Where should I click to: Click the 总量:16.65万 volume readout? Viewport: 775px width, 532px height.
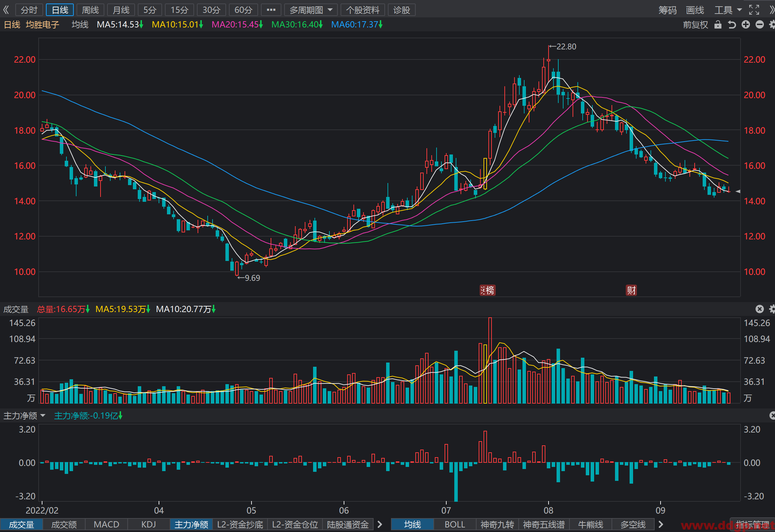tap(63, 309)
